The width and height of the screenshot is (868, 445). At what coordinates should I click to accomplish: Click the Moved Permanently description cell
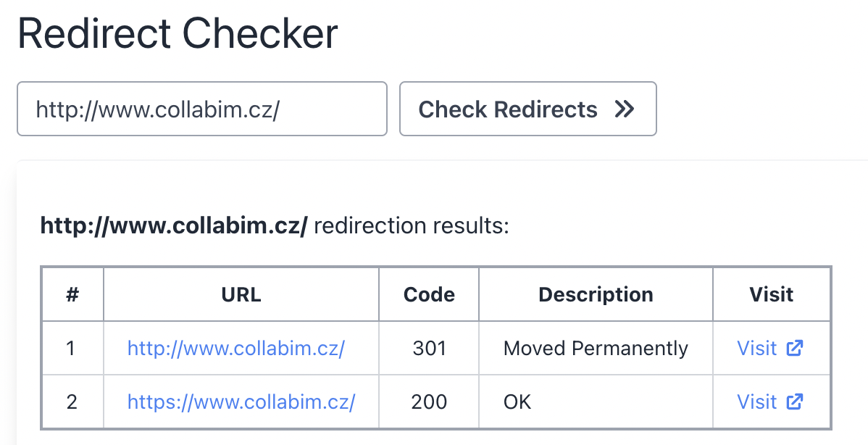point(596,348)
